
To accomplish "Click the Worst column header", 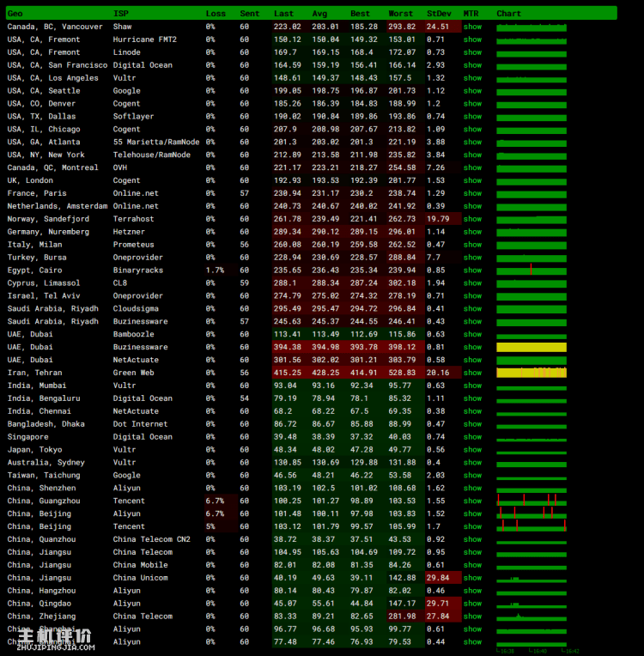I will 400,14.
